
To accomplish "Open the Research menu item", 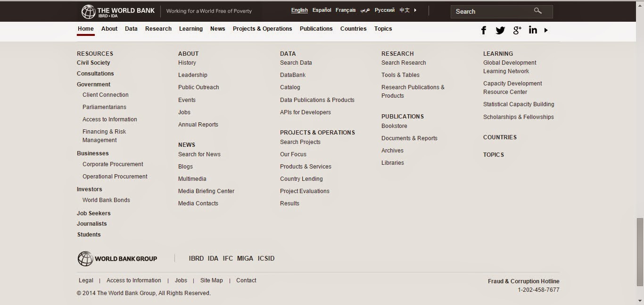I will (x=158, y=29).
